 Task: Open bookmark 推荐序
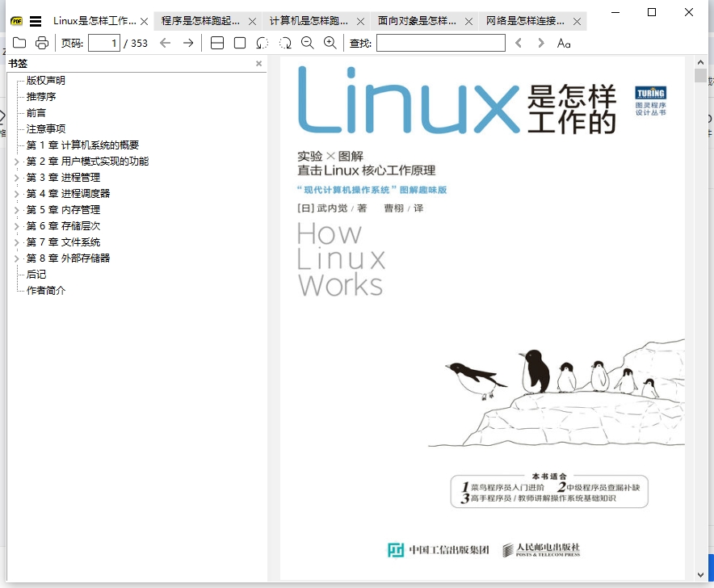41,97
